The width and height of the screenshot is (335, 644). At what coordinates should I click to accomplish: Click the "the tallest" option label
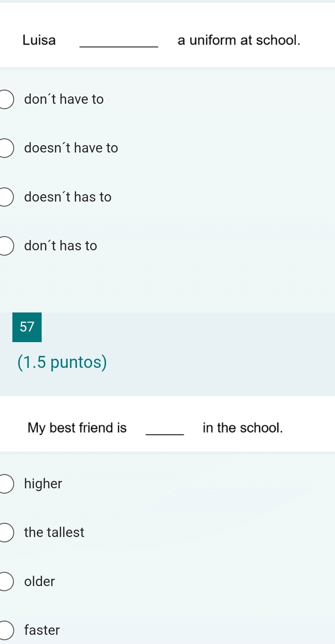tap(54, 532)
